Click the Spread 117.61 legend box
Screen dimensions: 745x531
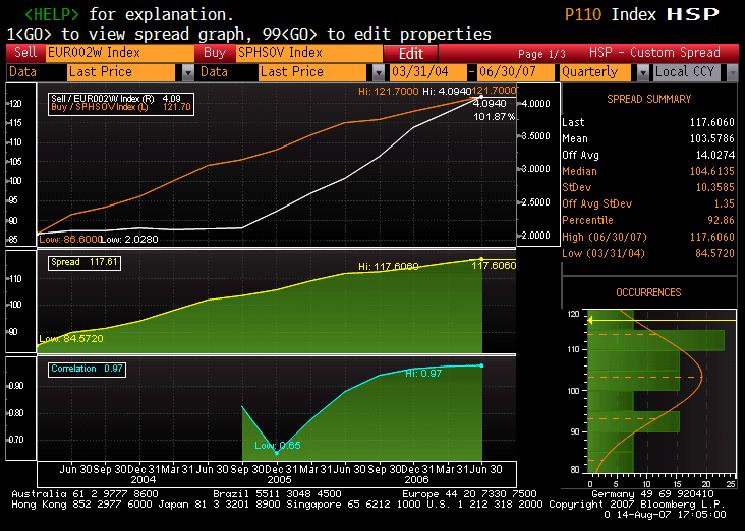85,263
